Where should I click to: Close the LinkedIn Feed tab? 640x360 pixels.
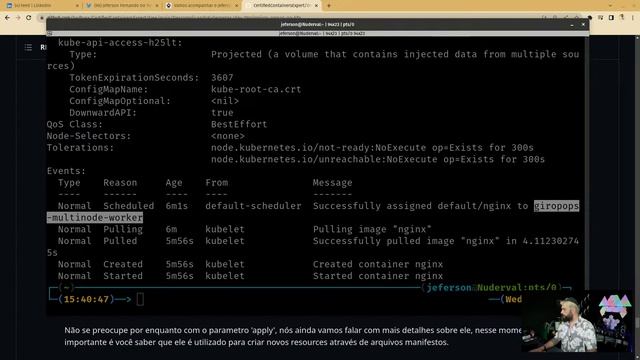(x=77, y=6)
